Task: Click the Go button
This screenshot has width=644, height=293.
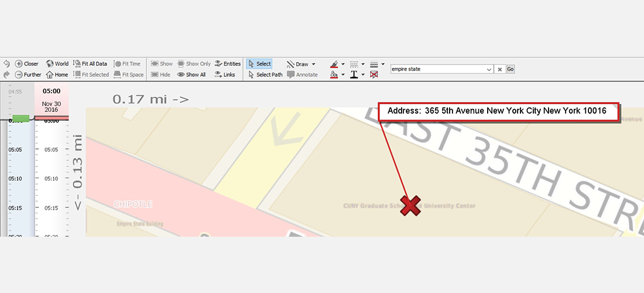Action: 510,69
